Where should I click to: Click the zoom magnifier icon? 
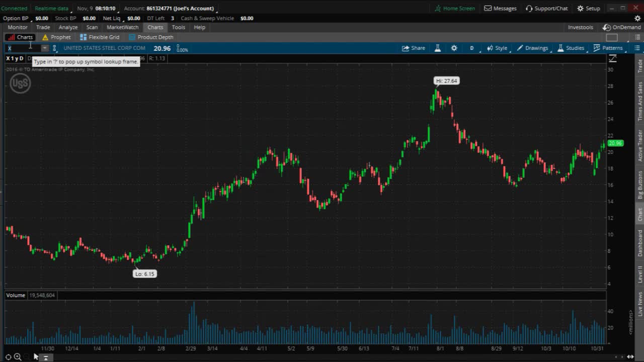(18, 357)
